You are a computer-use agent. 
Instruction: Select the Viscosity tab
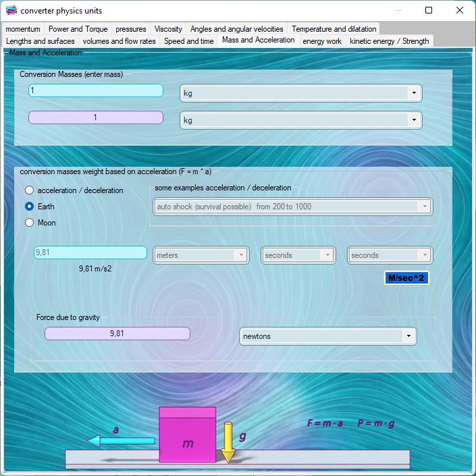tap(168, 29)
